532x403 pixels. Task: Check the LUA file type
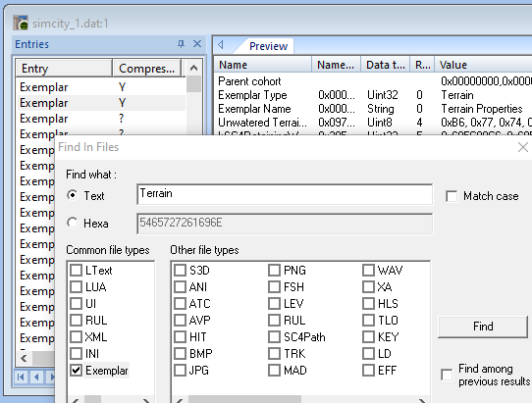(76, 286)
